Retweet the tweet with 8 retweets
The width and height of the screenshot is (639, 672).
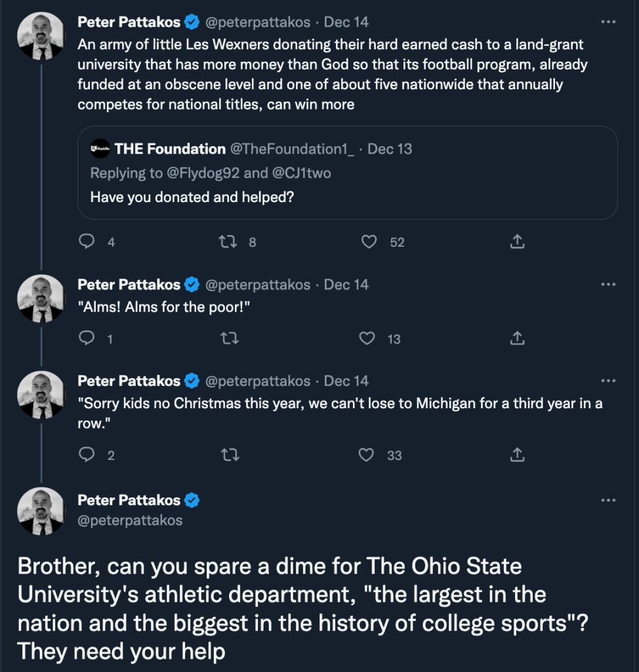click(228, 242)
